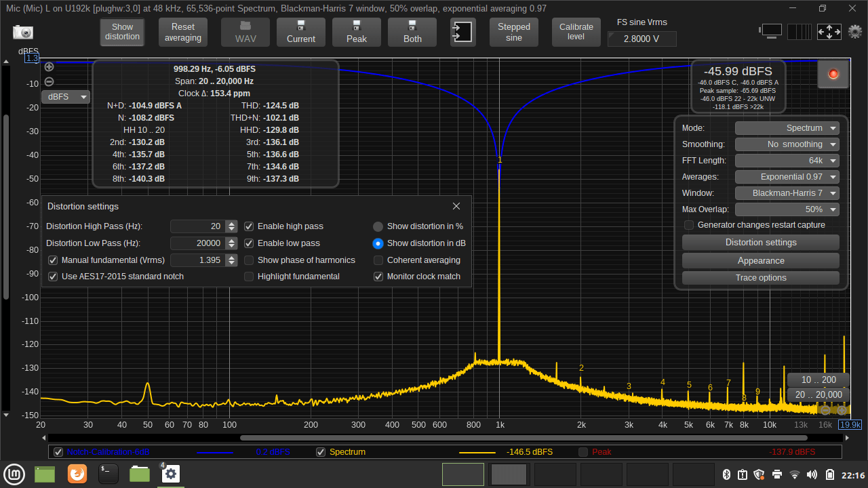Save Both traces
868x488 pixels.
point(412,32)
